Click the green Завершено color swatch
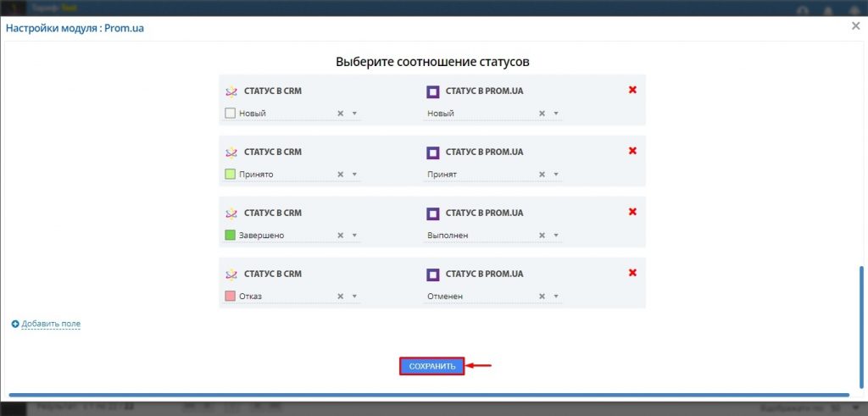 (231, 235)
